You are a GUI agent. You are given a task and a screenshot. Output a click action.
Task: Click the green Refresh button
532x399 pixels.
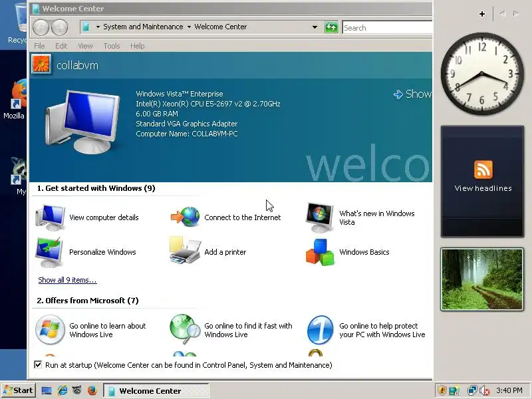click(x=331, y=27)
